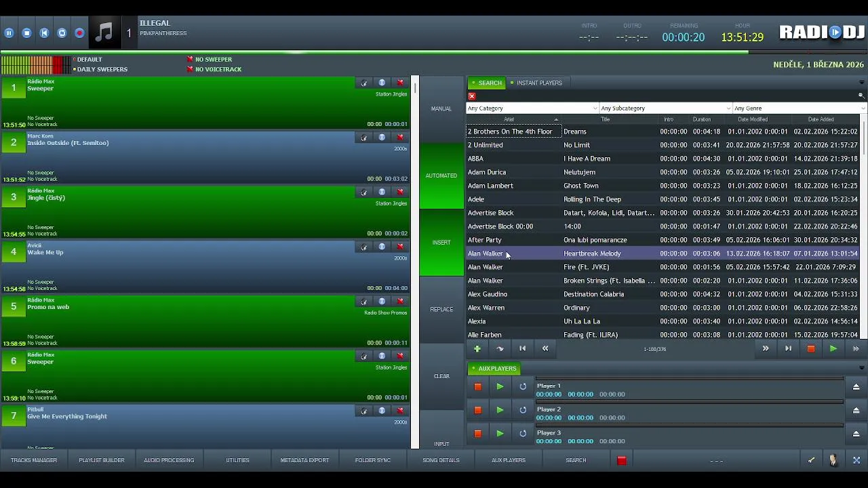Remove Jingle (čistý) from playlist
Viewport: 868px width, 488px height.
[x=400, y=192]
